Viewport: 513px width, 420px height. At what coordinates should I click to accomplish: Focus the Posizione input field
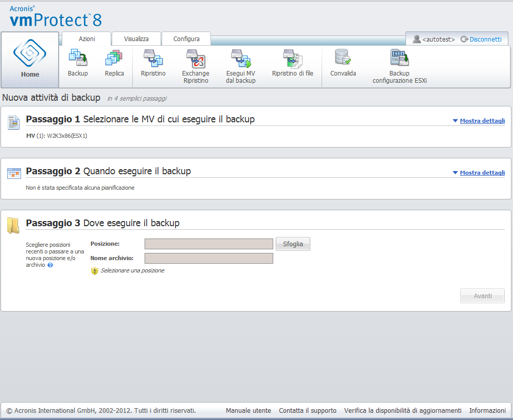209,244
